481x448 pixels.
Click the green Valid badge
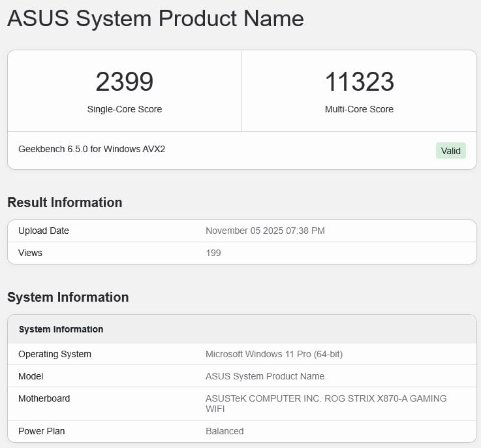450,151
